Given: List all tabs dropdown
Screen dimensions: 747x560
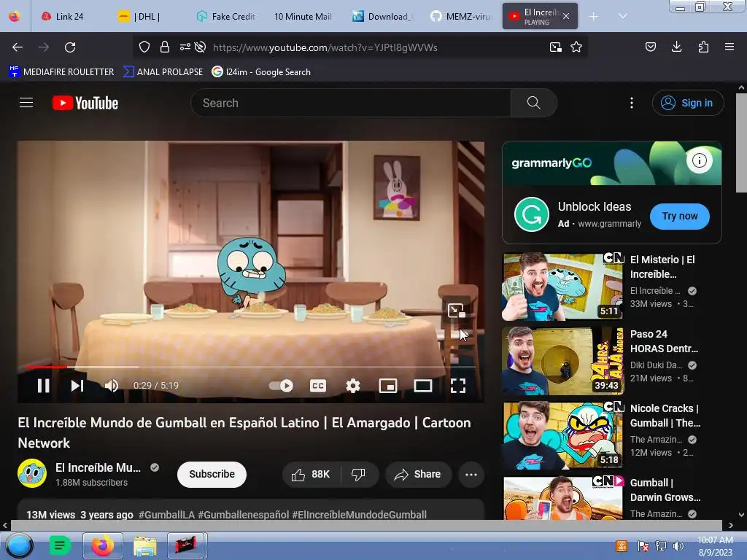Looking at the screenshot, I should [623, 16].
